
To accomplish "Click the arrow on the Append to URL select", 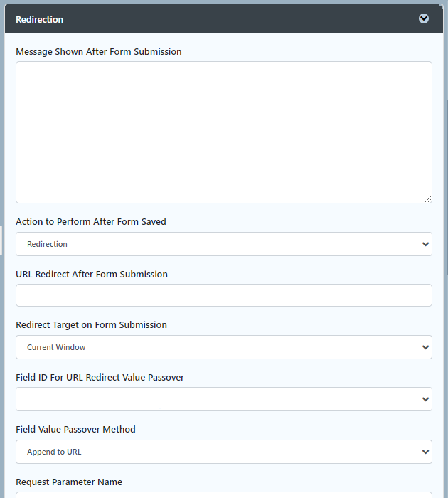I will tap(425, 452).
